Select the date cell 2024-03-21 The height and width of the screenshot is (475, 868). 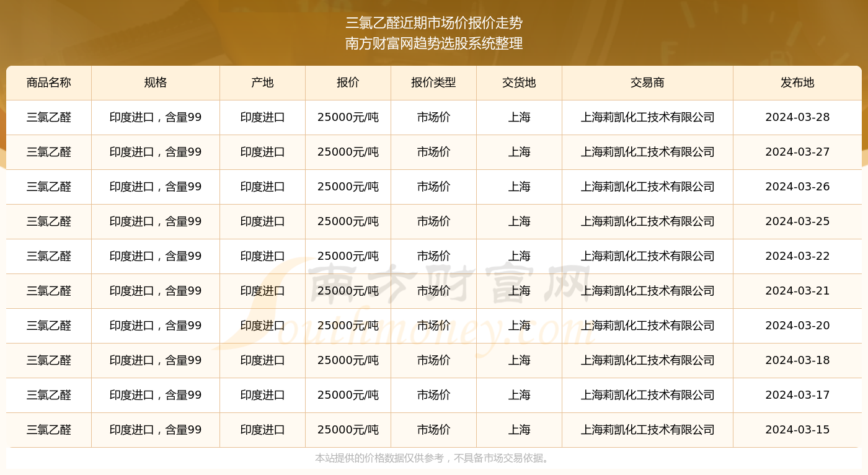click(x=797, y=291)
